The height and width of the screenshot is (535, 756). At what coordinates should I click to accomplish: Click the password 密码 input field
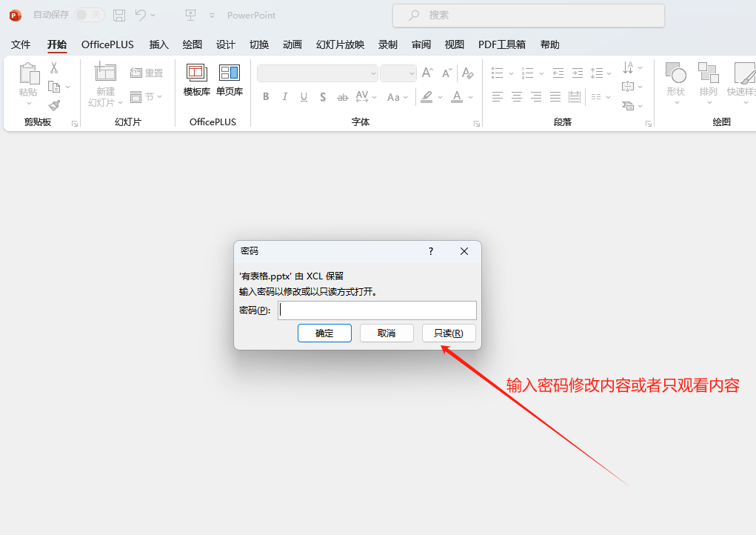click(x=377, y=310)
